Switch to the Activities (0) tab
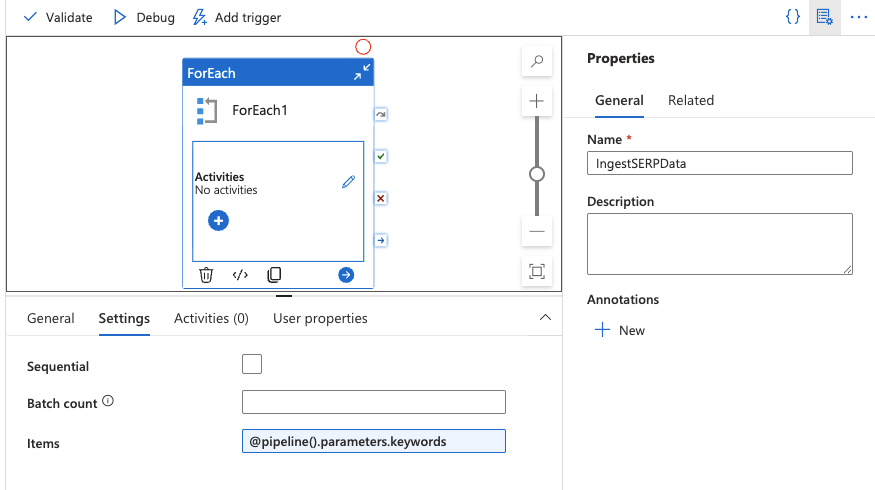The height and width of the screenshot is (490, 875). [211, 318]
